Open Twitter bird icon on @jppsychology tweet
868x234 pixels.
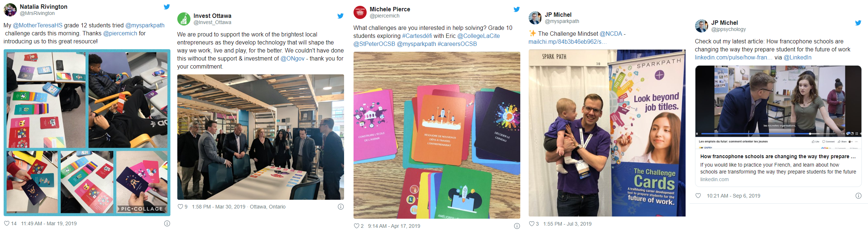(x=858, y=23)
